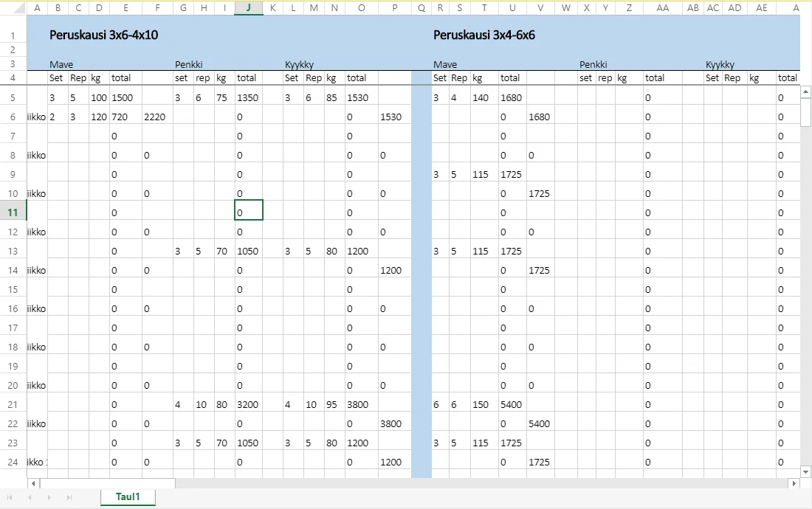Click the previous sheet navigation arrow

[x=30, y=497]
